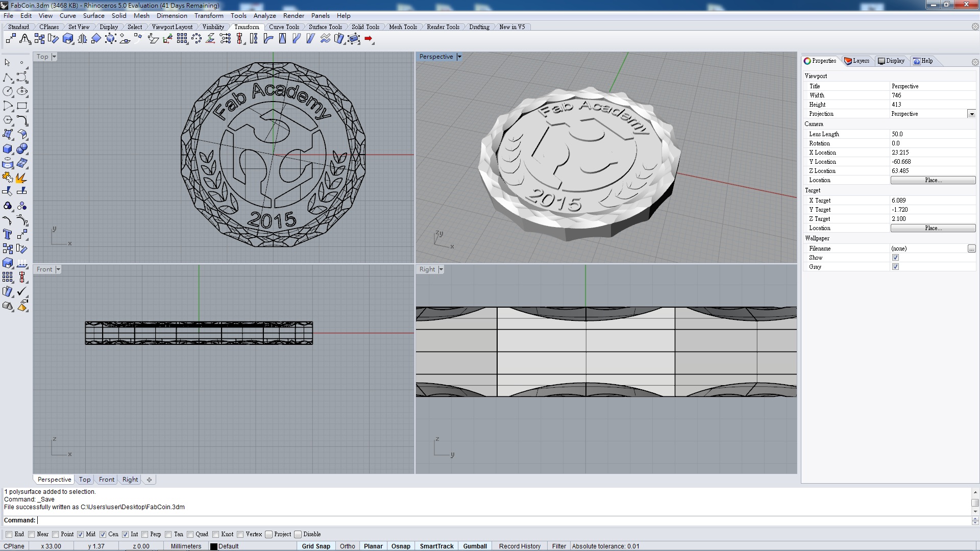Toggle the Mid osnap checkbox
This screenshot has width=980, height=551.
click(80, 534)
